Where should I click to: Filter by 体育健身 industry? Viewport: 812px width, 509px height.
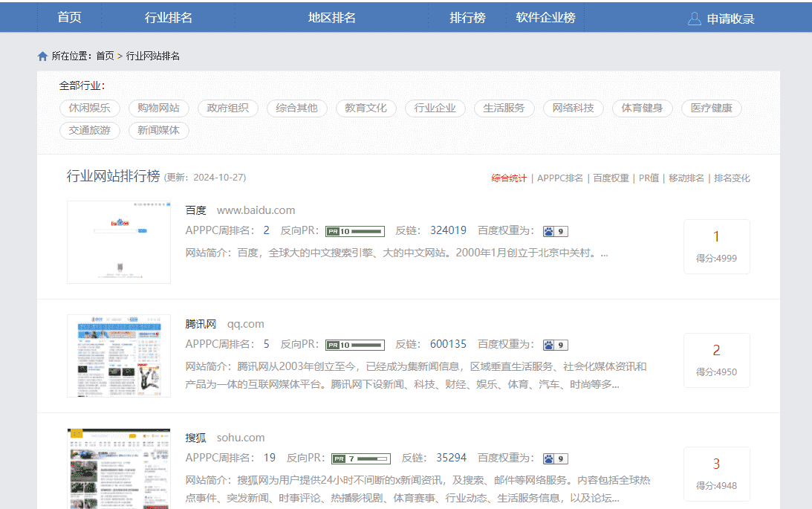[x=643, y=108]
